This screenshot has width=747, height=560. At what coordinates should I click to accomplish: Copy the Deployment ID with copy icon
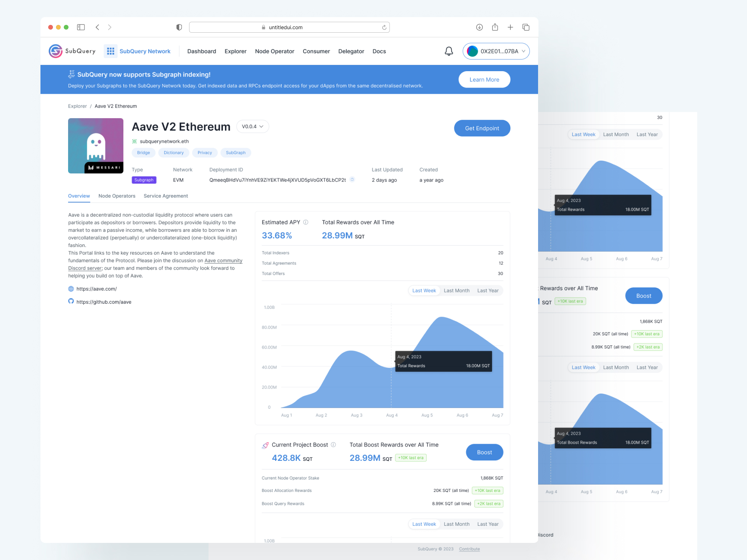(x=352, y=180)
